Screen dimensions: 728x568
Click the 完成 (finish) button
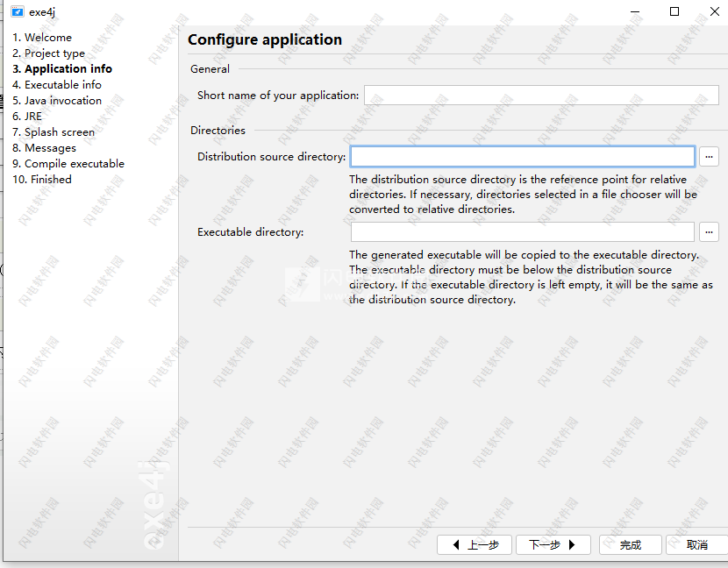[630, 545]
